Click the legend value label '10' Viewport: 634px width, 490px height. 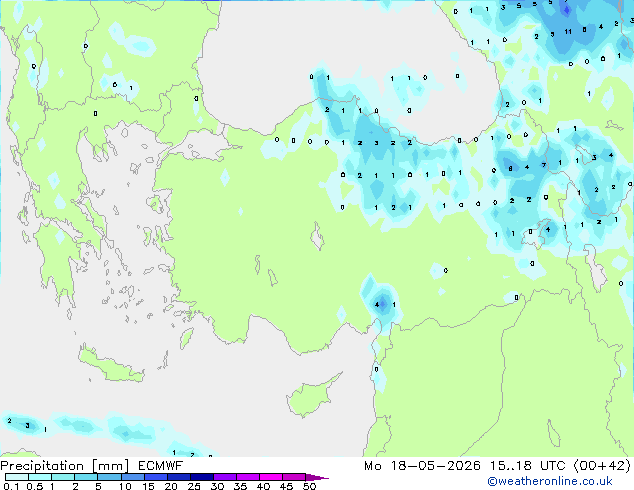125,486
